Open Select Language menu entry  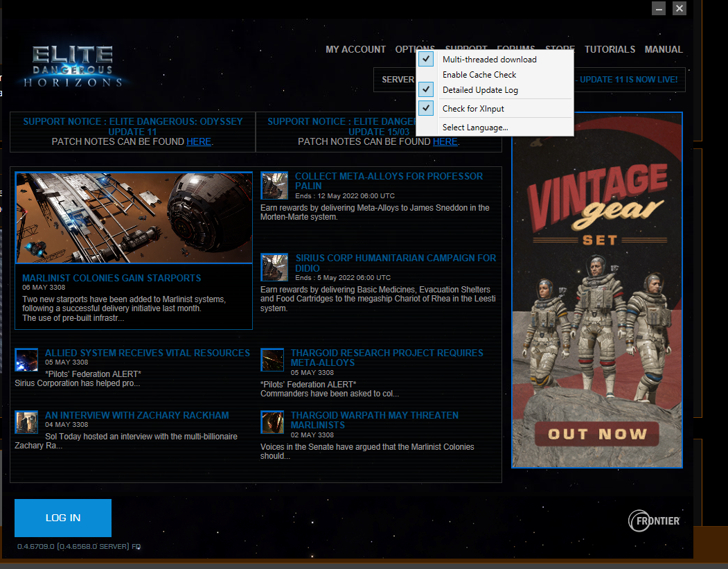click(x=495, y=128)
